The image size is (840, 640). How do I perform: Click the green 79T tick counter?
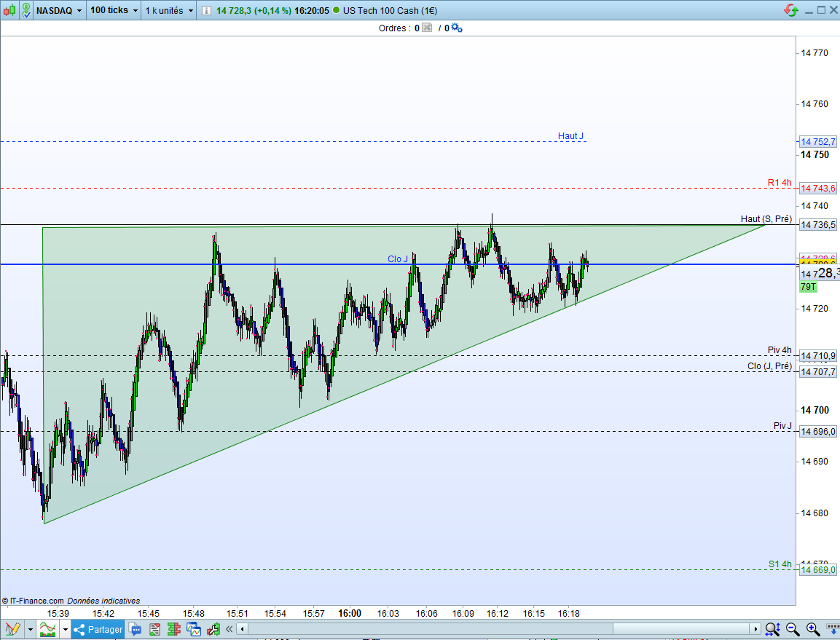[x=808, y=287]
